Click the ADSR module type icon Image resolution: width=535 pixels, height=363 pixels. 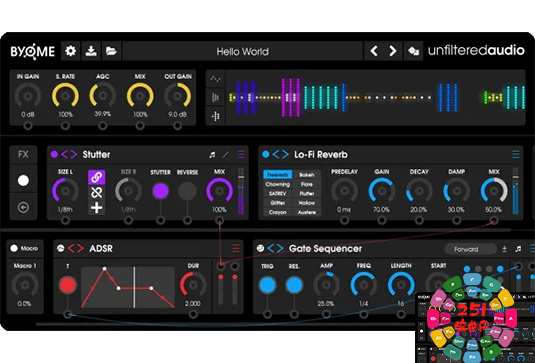[x=61, y=248]
